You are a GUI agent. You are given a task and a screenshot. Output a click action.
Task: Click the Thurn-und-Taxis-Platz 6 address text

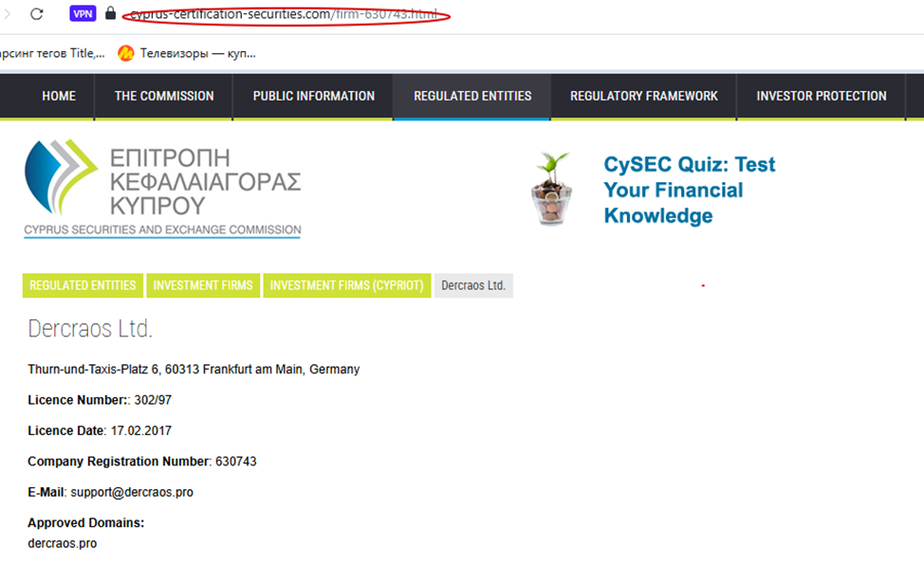(194, 369)
